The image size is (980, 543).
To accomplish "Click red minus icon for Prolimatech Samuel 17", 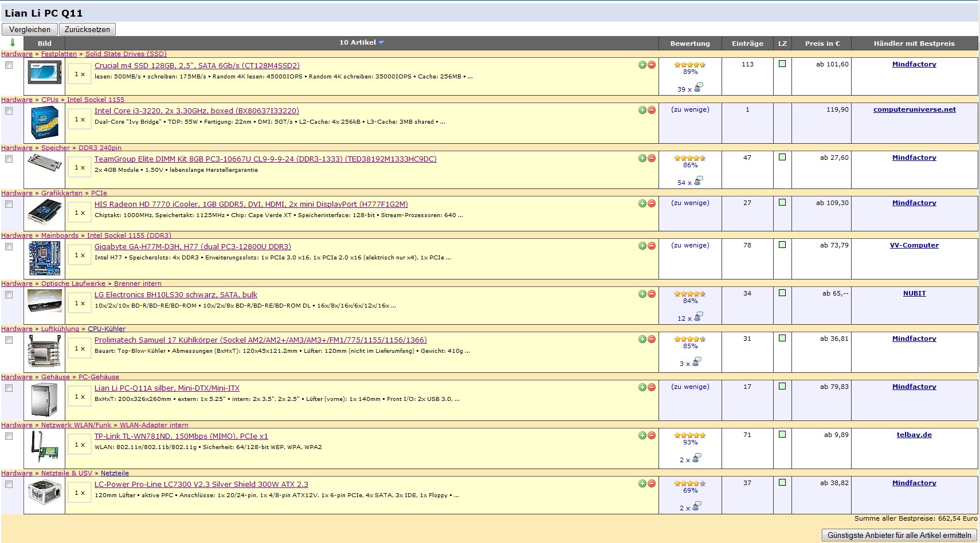I will click(x=652, y=339).
